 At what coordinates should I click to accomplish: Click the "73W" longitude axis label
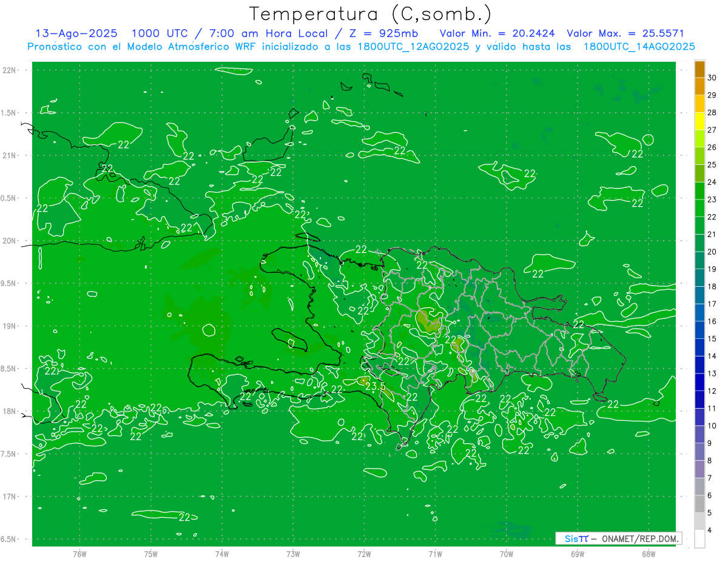293,554
